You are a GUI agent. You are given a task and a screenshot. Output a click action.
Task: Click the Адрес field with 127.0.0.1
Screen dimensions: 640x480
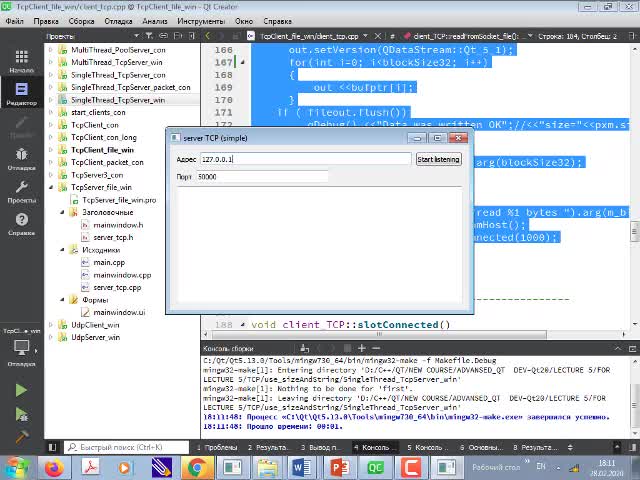coord(305,159)
